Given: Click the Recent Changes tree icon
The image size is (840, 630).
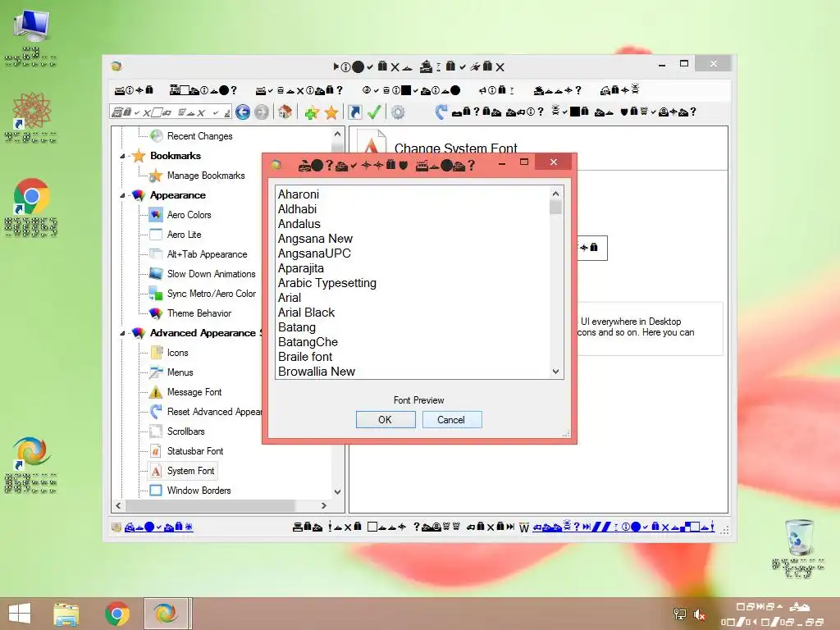Looking at the screenshot, I should point(156,136).
